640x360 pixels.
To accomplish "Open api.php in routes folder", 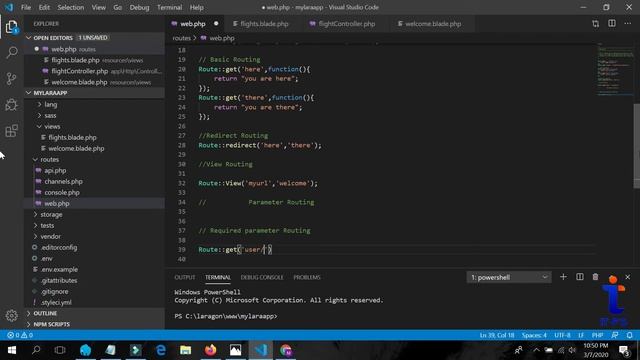I will (56, 171).
